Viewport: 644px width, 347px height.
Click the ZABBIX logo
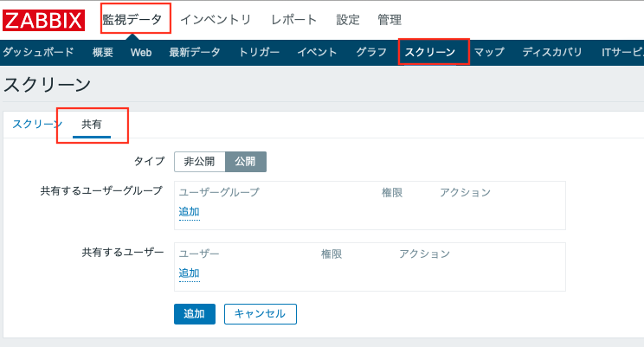pyautogui.click(x=43, y=20)
